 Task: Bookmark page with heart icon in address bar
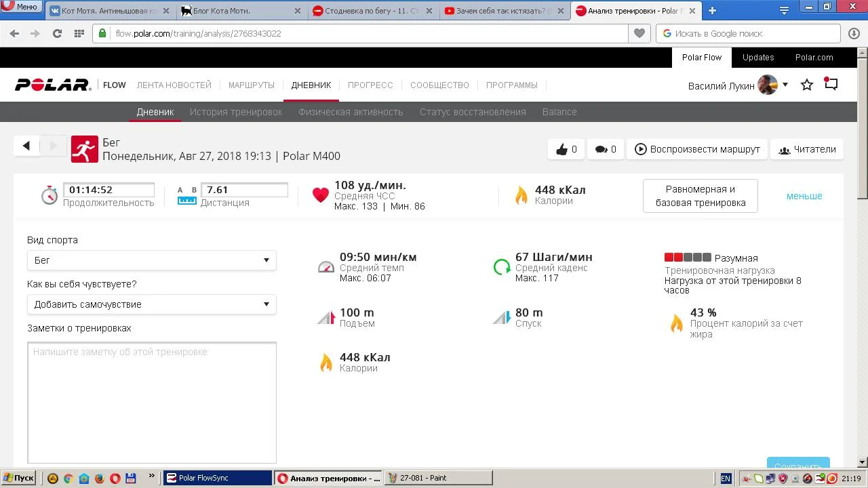pyautogui.click(x=639, y=33)
